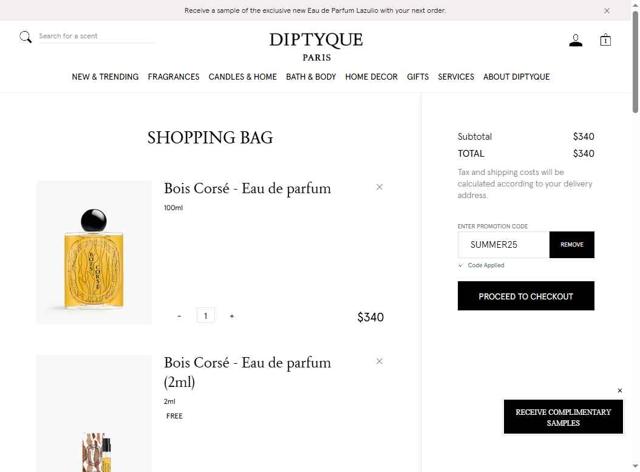Click the Search for a scent field
The width and height of the screenshot is (640, 472).
click(x=96, y=36)
